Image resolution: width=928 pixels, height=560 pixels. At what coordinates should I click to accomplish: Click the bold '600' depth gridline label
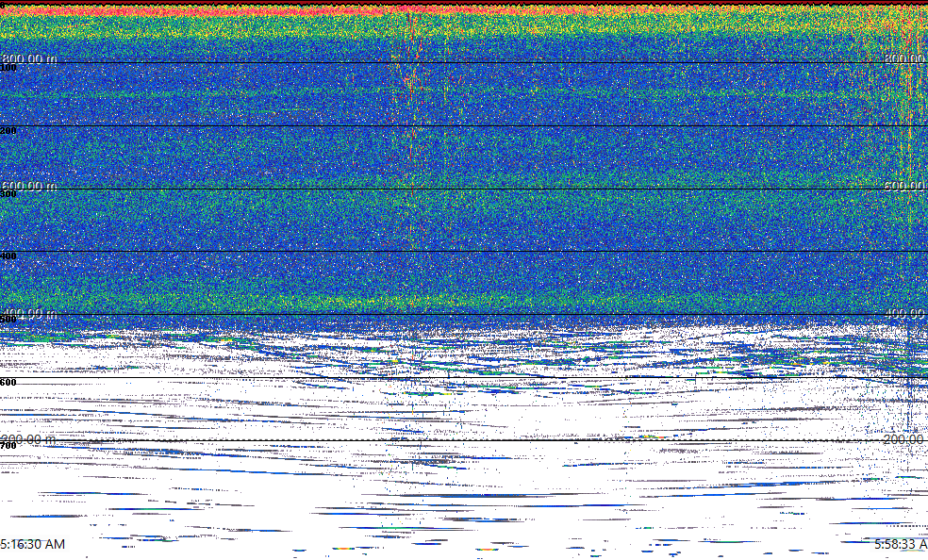point(8,383)
